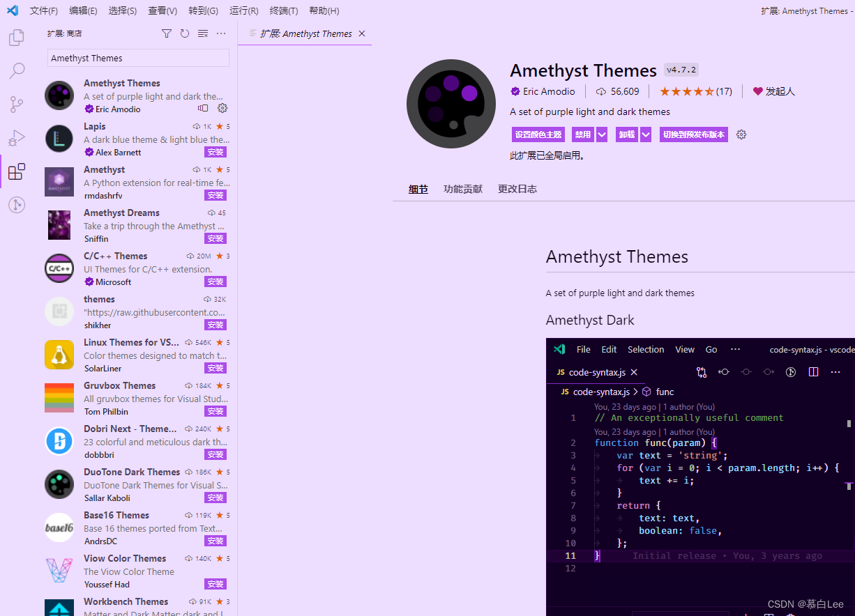855x616 pixels.
Task: Select the Lapis extension icon
Action: (x=59, y=139)
